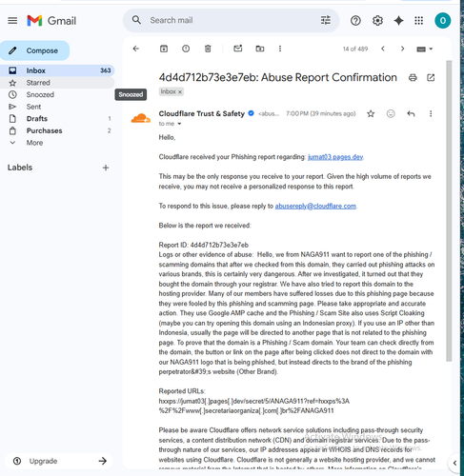The width and height of the screenshot is (464, 476).
Task: Delete this email with trash icon
Action: [x=208, y=49]
